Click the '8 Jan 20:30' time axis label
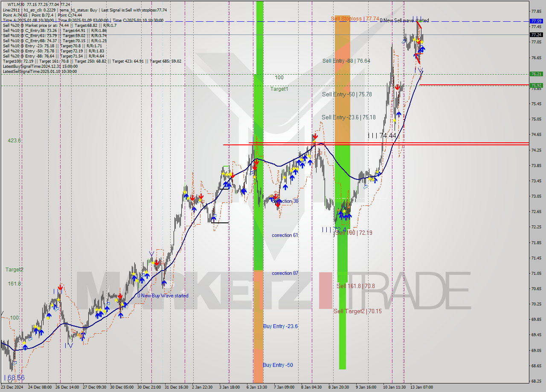546x392 pixels. click(339, 387)
